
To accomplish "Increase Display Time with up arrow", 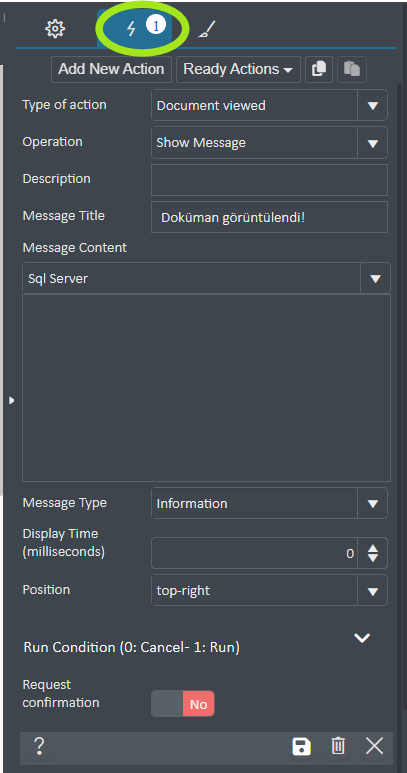I will [x=373, y=548].
